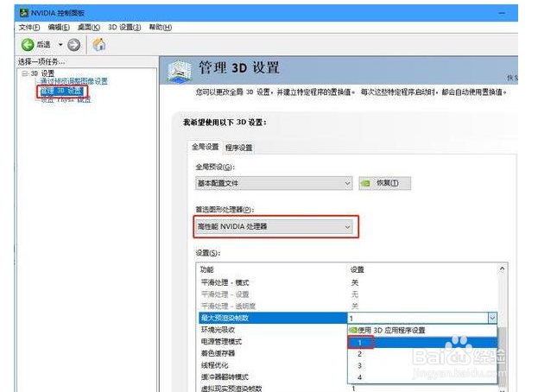This screenshot has width=538, height=392.
Task: Select 平滑处理 - 模式 row
Action: click(x=347, y=282)
